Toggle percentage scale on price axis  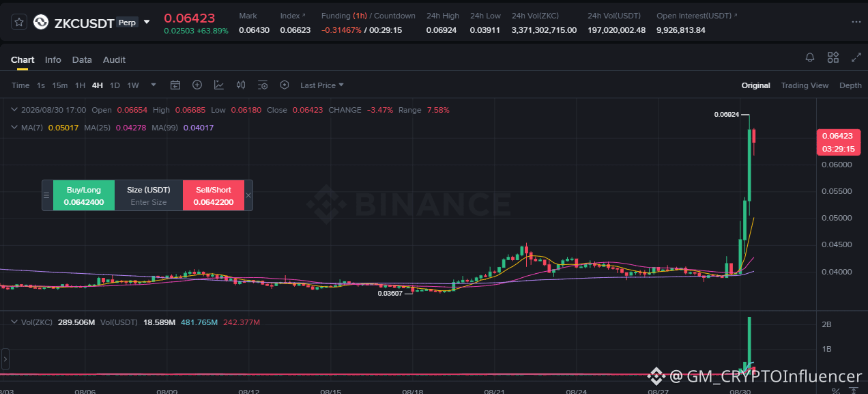pos(836,391)
